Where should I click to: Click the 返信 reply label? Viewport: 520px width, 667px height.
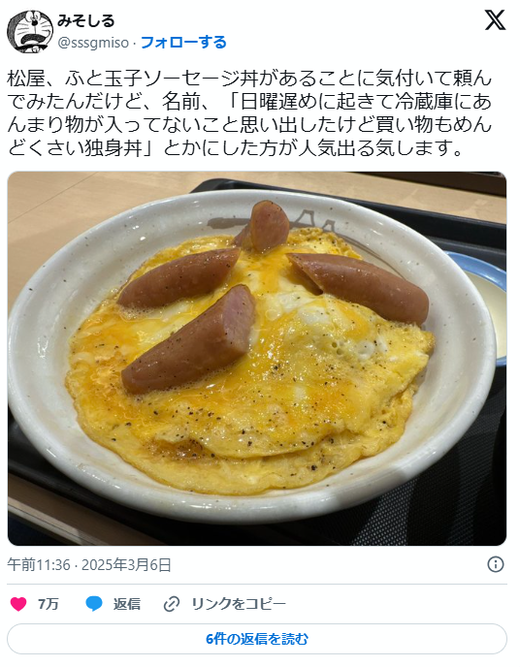pos(126,604)
